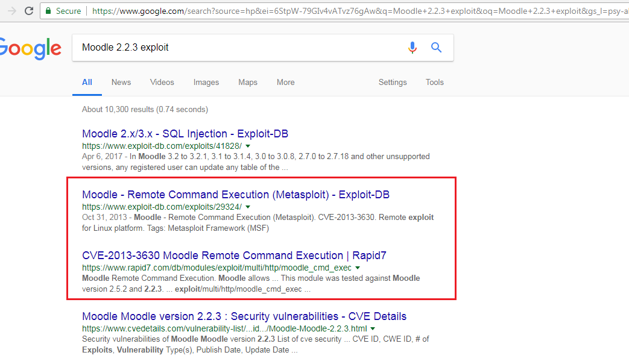Viewport: 629px width, 364px height.
Task: Select the Images results tab
Action: [x=206, y=83]
